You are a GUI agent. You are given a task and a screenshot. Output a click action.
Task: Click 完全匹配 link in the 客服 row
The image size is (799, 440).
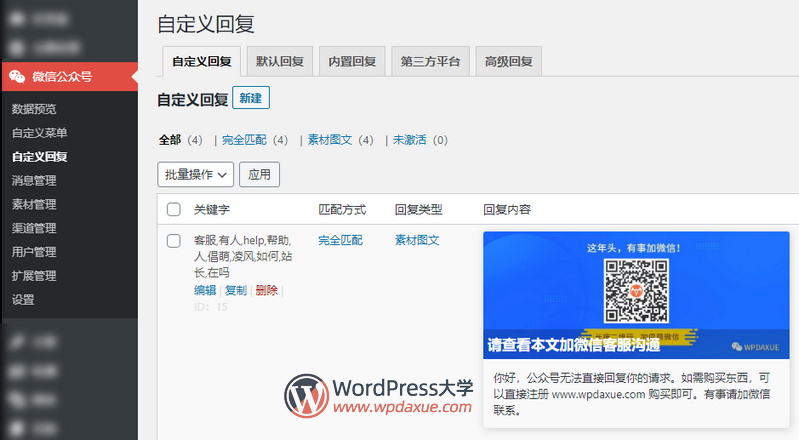(x=340, y=240)
